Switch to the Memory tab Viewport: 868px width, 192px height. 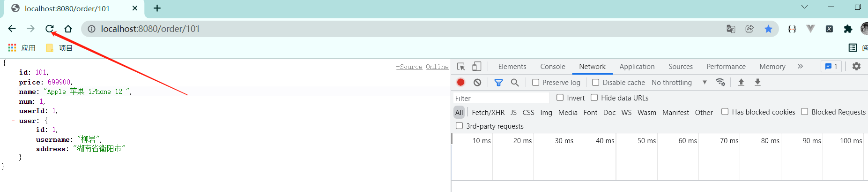pos(772,67)
